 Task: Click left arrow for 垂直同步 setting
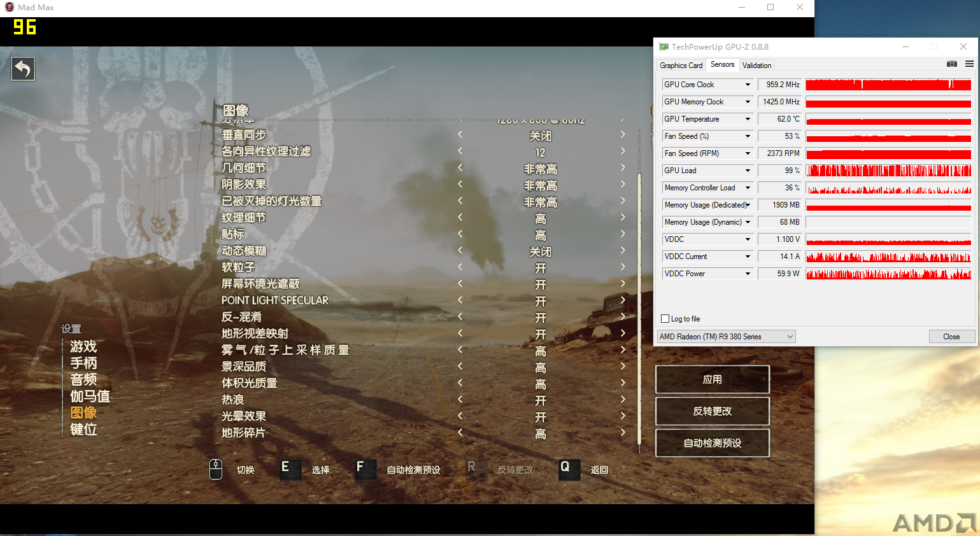coord(460,135)
